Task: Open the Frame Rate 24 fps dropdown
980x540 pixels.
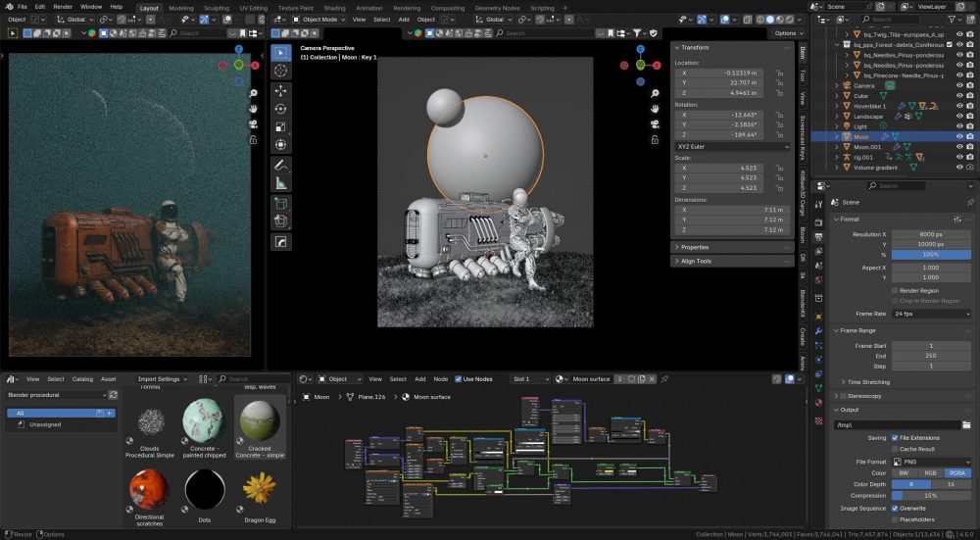Action: [x=931, y=314]
